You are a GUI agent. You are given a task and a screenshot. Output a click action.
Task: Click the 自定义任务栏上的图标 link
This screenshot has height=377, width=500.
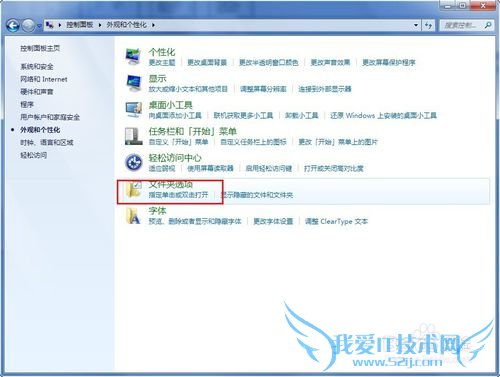(253, 142)
